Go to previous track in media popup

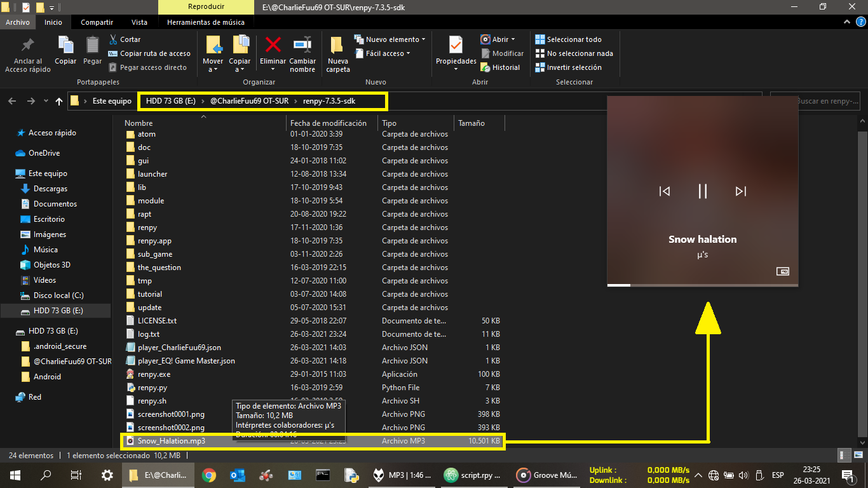coord(665,191)
